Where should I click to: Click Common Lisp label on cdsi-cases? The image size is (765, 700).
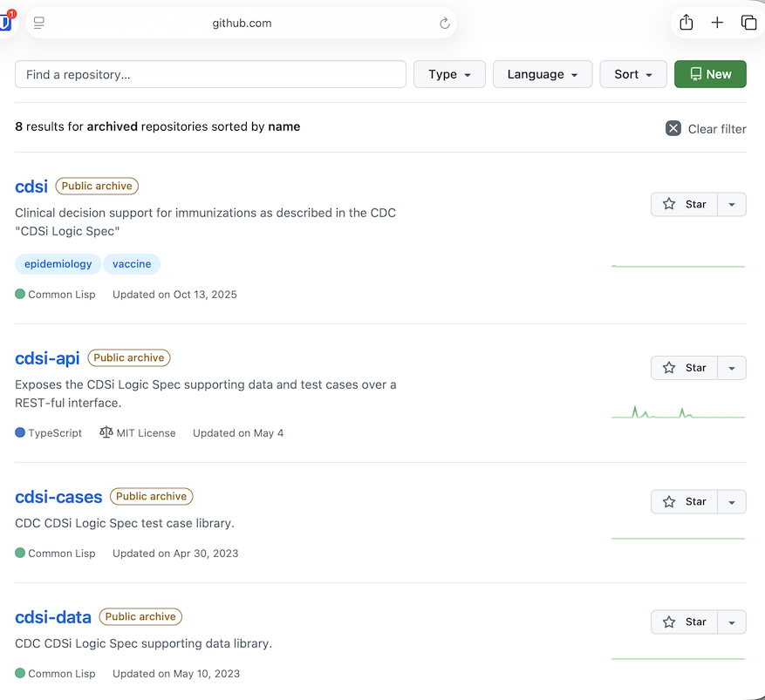[x=61, y=554]
